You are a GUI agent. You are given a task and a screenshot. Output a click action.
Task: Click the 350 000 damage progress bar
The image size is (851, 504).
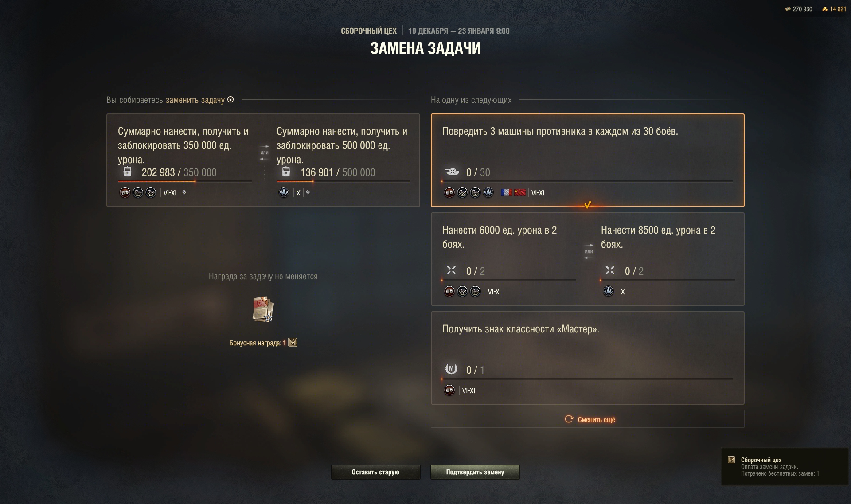[185, 181]
